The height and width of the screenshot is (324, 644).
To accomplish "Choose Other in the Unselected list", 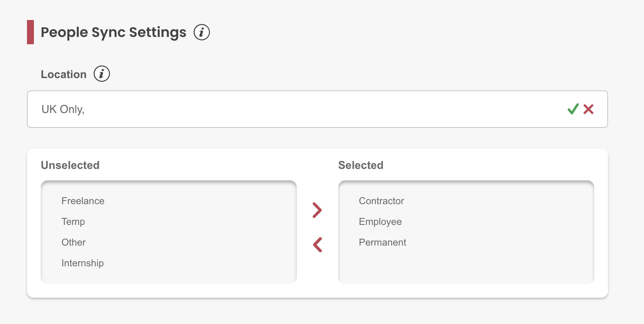I will [74, 242].
